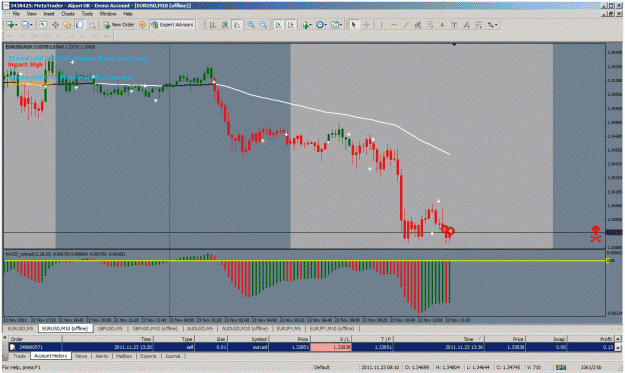
Task: Select the Trendline drawing tool
Action: pos(406,25)
